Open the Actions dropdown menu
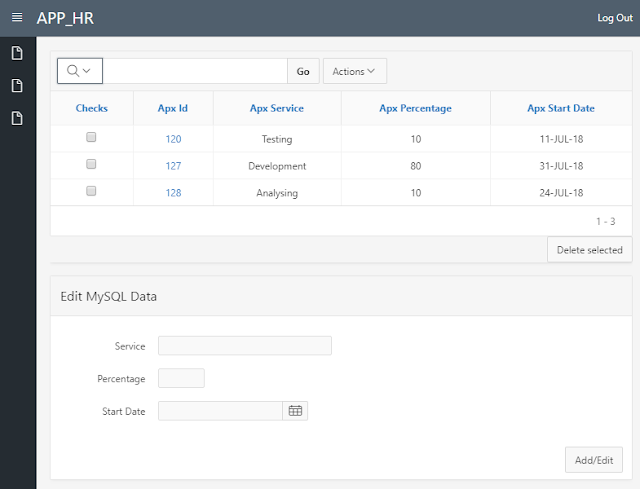 (x=354, y=71)
